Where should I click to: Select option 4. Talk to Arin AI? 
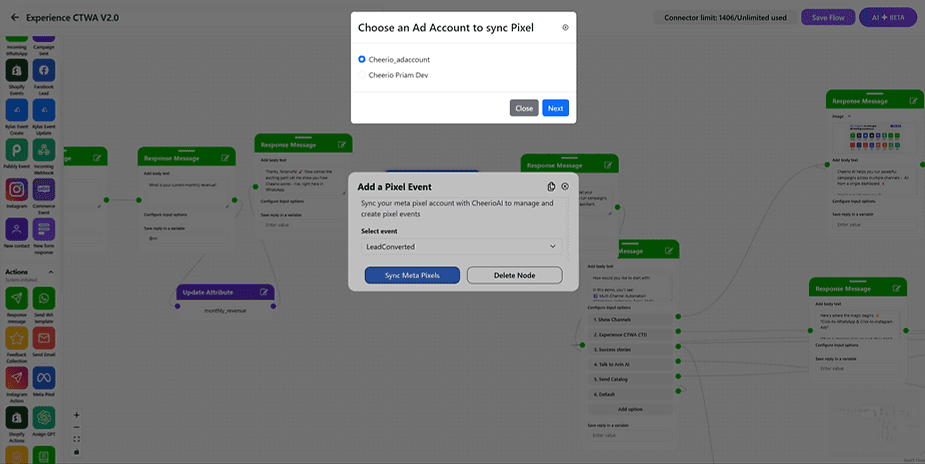point(630,364)
